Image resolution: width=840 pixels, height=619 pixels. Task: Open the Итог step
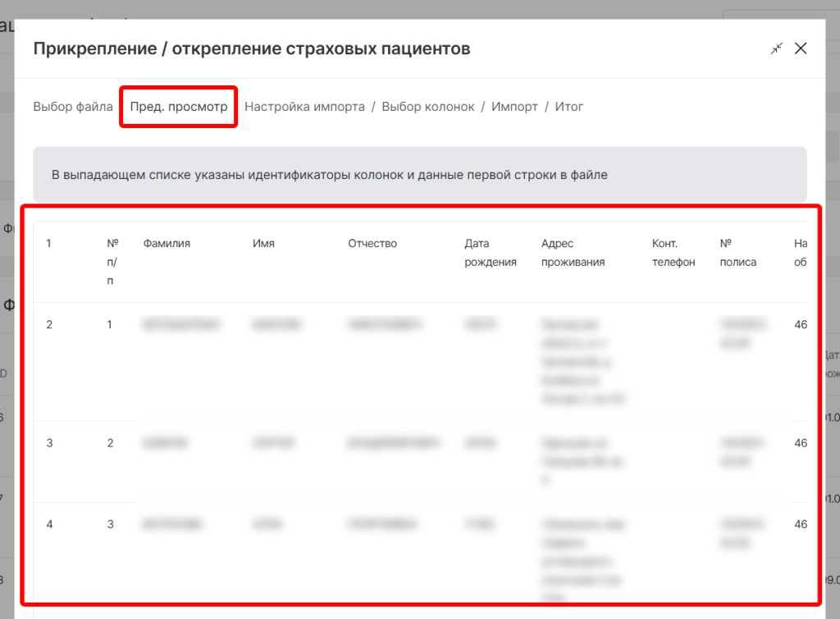click(568, 107)
